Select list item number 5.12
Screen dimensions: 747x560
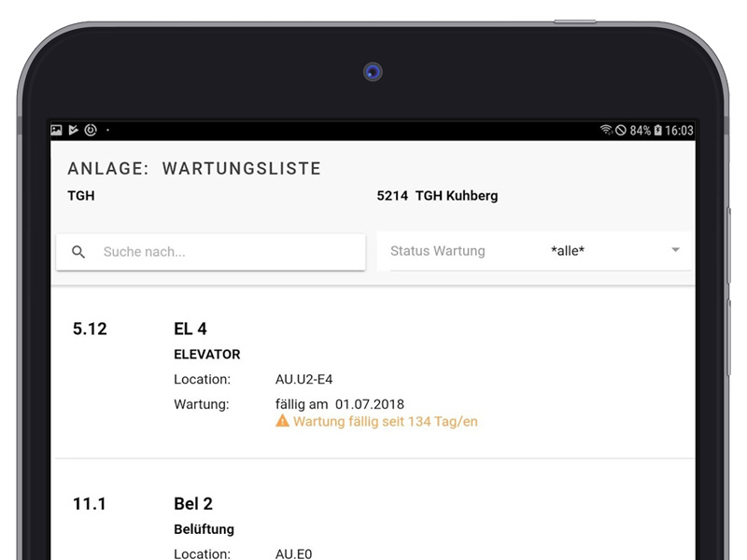coord(90,329)
